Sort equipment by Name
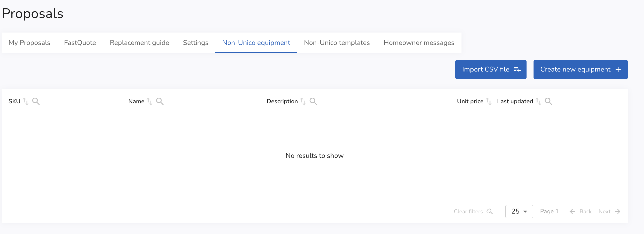This screenshot has height=234, width=644. coord(149,101)
